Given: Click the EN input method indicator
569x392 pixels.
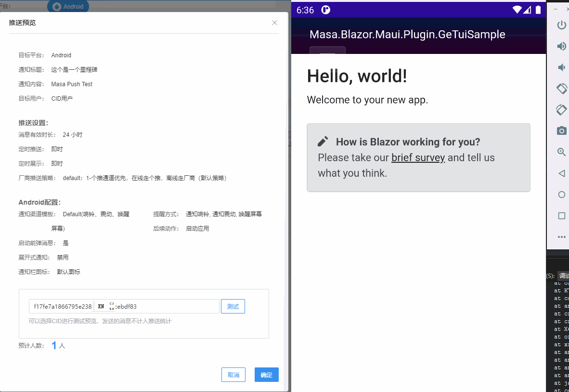Looking at the screenshot, I should 101,306.
